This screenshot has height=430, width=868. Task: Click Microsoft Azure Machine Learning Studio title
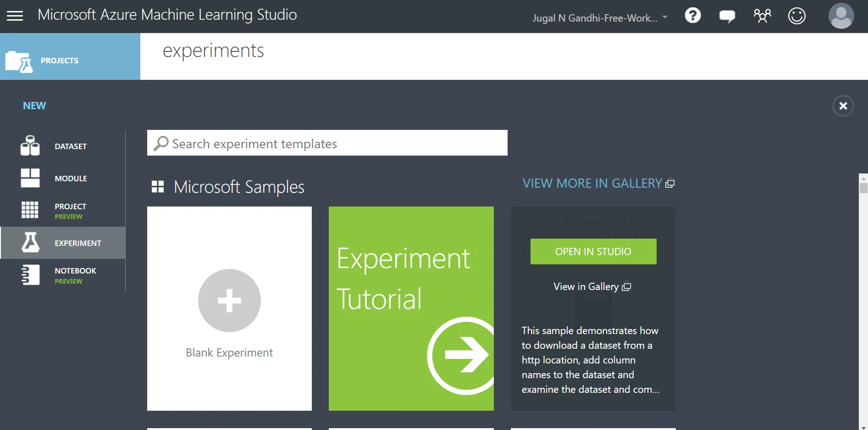tap(167, 15)
